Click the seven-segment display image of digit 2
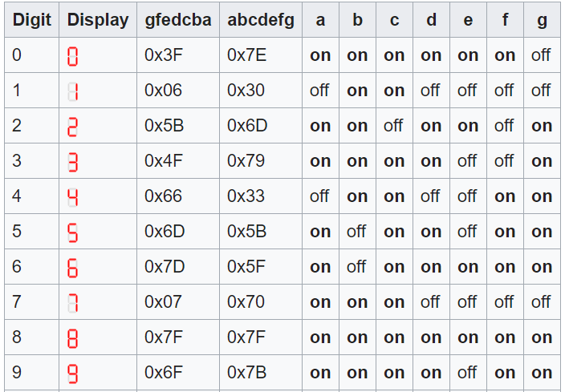This screenshot has height=392, width=565. (73, 127)
